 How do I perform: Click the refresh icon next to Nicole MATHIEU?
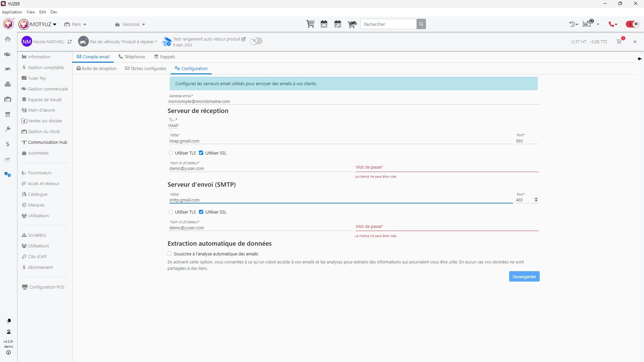pyautogui.click(x=69, y=42)
